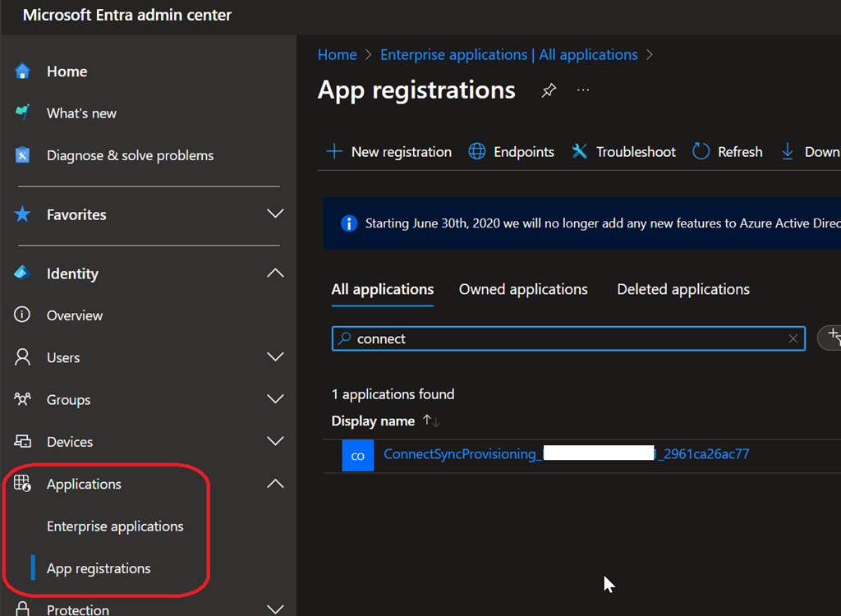Screen dimensions: 841x616
Task: Open What's new in sidebar
Action: [81, 113]
